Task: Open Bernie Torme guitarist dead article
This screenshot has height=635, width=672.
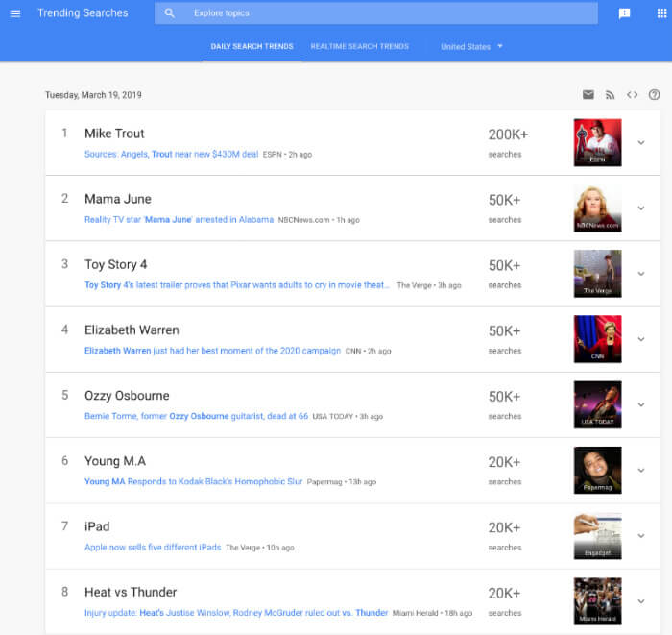Action: pos(196,416)
